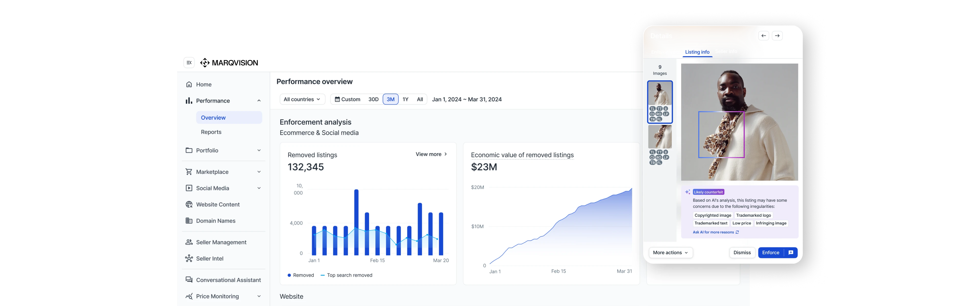This screenshot has height=306, width=980.
Task: Open the All countries dropdown
Action: pos(302,99)
